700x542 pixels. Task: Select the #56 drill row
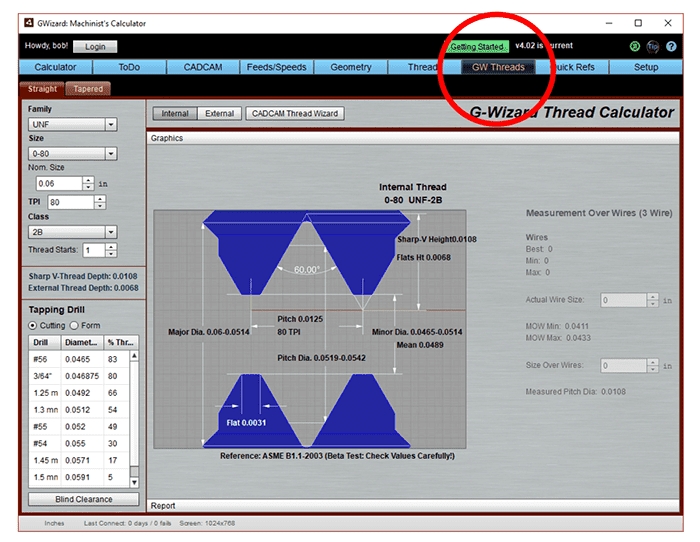(x=79, y=359)
